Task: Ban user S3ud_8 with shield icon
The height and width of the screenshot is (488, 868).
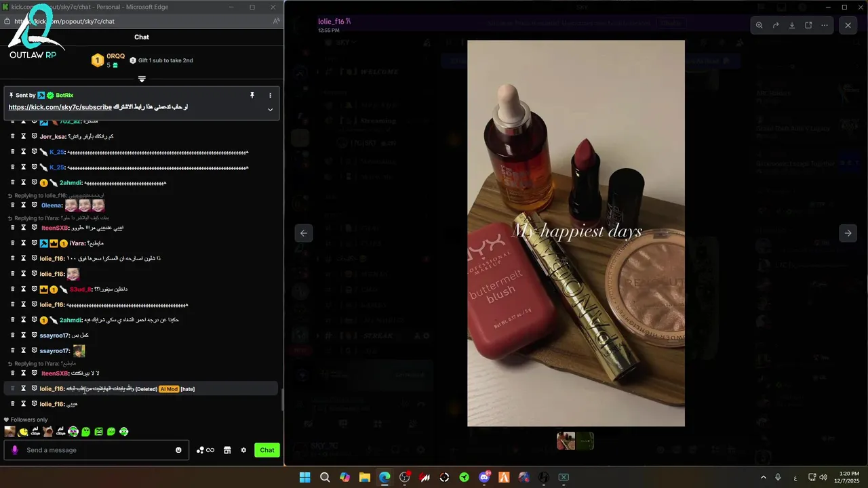Action: [x=34, y=289]
